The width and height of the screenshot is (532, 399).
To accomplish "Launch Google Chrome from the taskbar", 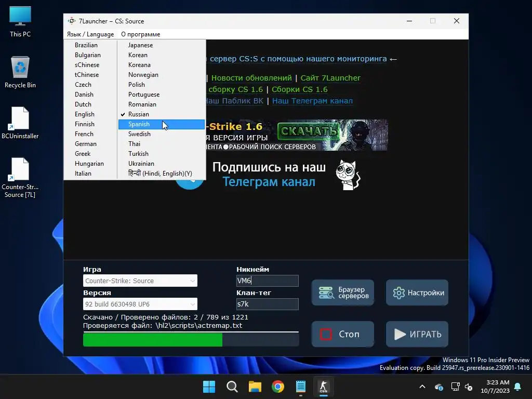I will (x=278, y=387).
